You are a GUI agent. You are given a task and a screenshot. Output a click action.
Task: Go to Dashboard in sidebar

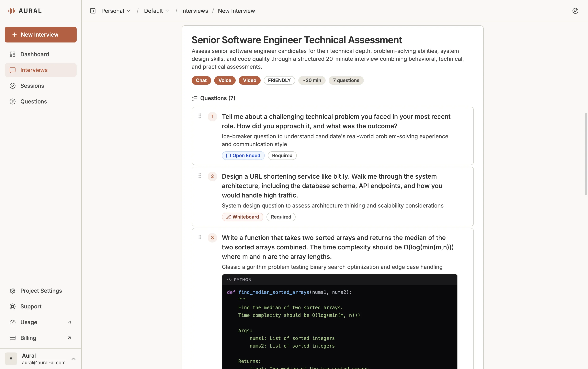click(x=35, y=54)
